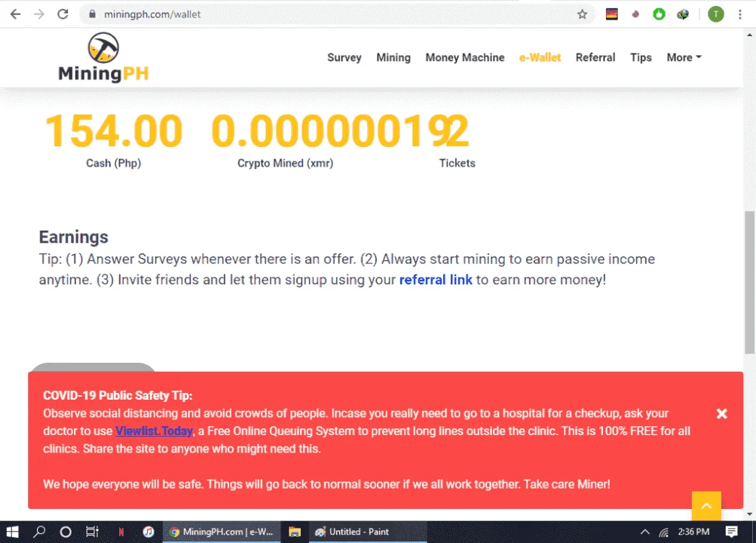
Task: Click the Cash (Php) label
Action: click(113, 163)
